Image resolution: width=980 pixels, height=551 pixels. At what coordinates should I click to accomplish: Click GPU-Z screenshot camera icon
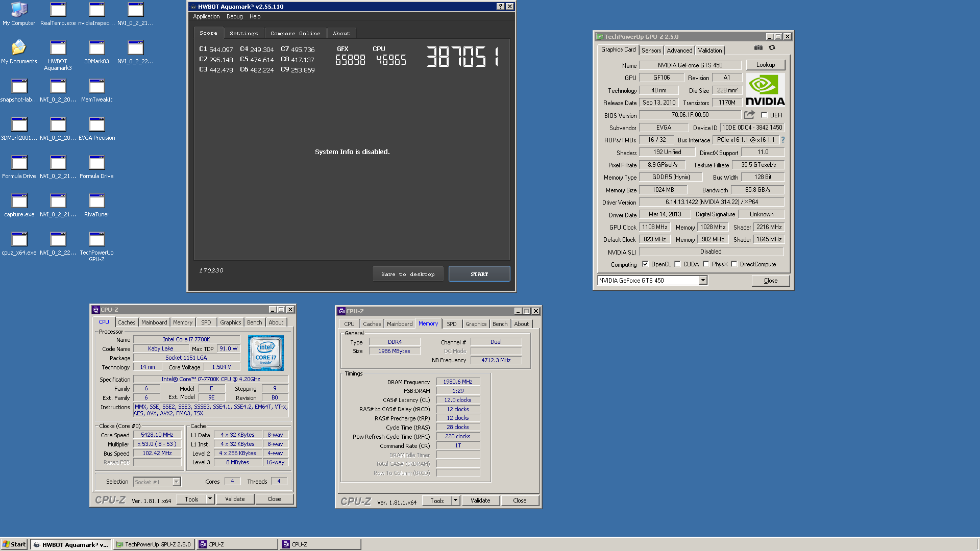[758, 47]
